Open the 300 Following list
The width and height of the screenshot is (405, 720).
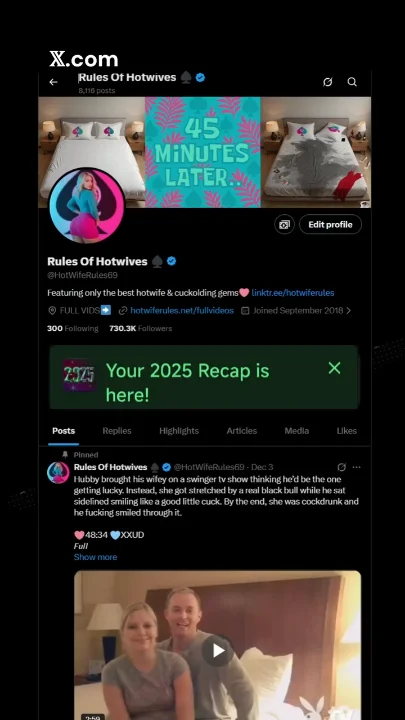(x=73, y=328)
